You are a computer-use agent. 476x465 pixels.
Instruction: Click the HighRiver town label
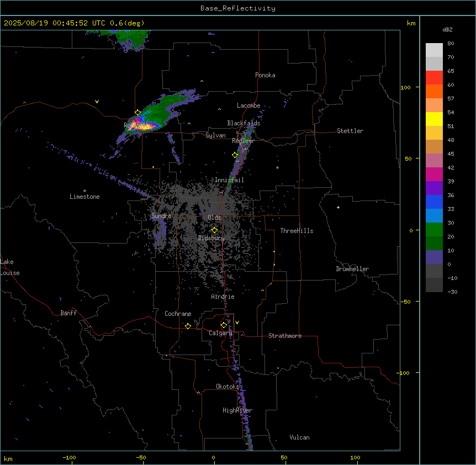[x=237, y=410]
